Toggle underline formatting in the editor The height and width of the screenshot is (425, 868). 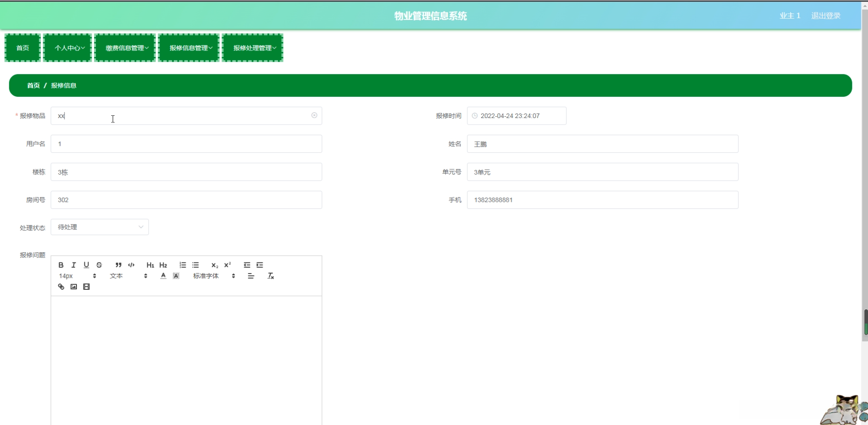(x=86, y=265)
